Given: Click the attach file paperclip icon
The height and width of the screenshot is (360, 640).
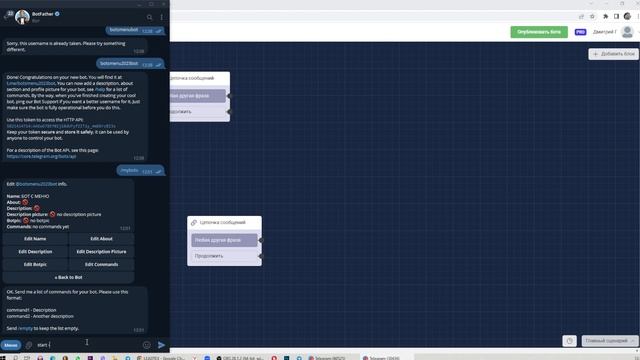Looking at the screenshot, I should [x=29, y=345].
